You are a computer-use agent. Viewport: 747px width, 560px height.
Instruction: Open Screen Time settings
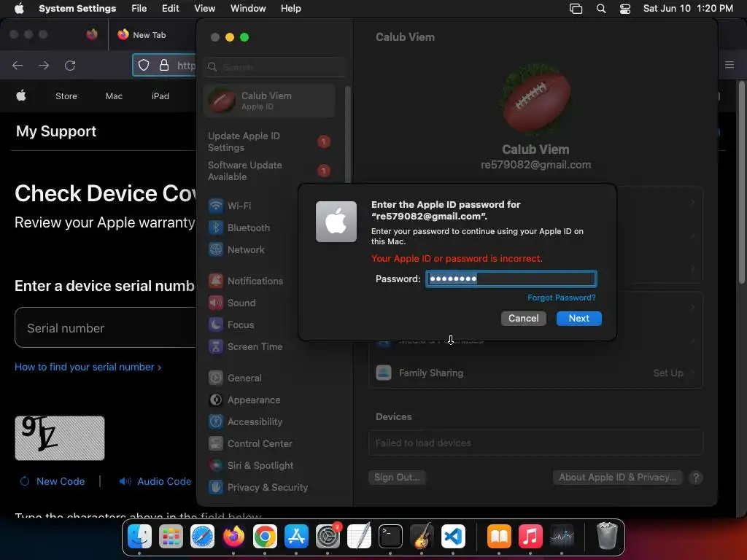pos(246,346)
